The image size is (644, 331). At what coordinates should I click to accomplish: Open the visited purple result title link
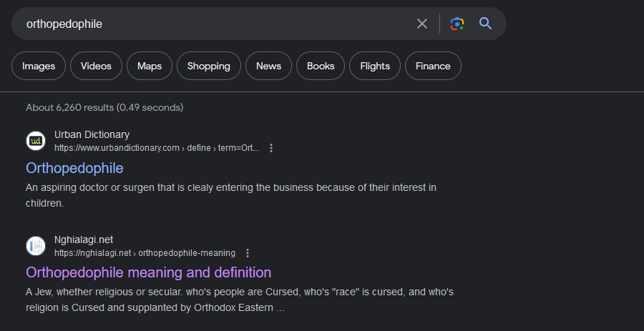pos(148,272)
